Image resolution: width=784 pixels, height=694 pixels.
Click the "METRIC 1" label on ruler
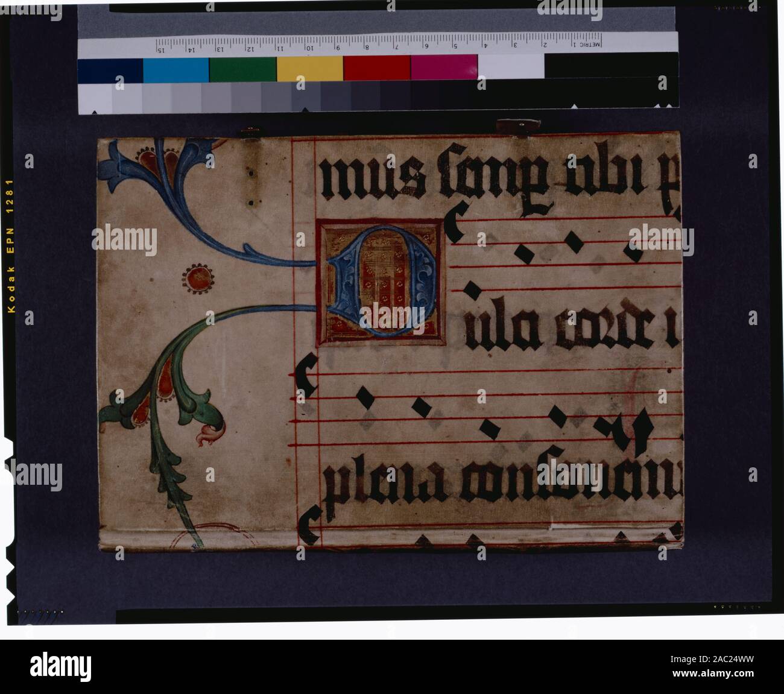[586, 44]
